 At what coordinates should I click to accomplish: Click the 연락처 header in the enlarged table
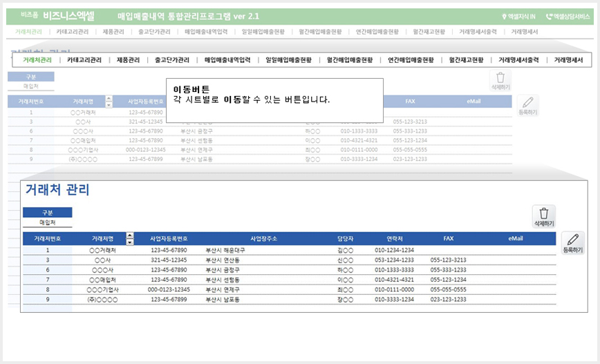395,238
